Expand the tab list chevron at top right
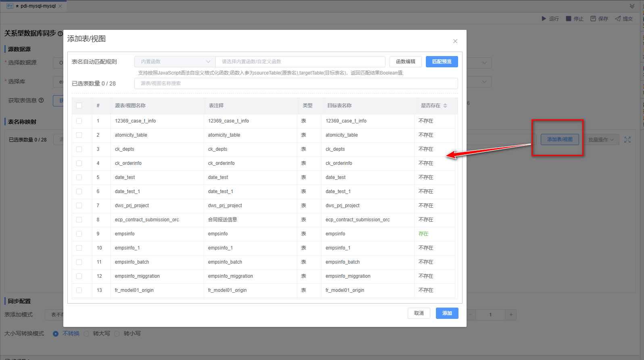 coord(632,6)
